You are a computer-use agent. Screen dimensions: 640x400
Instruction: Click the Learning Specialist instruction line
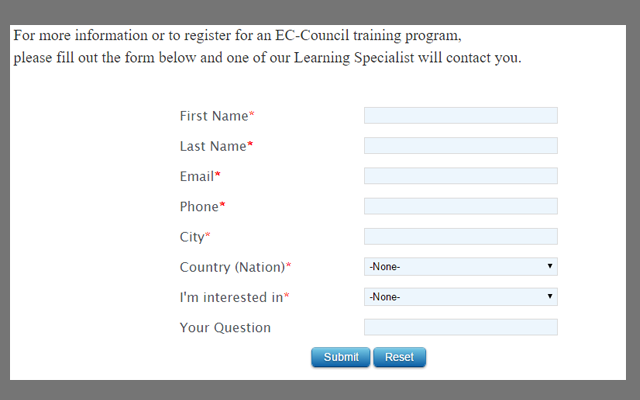click(x=267, y=57)
